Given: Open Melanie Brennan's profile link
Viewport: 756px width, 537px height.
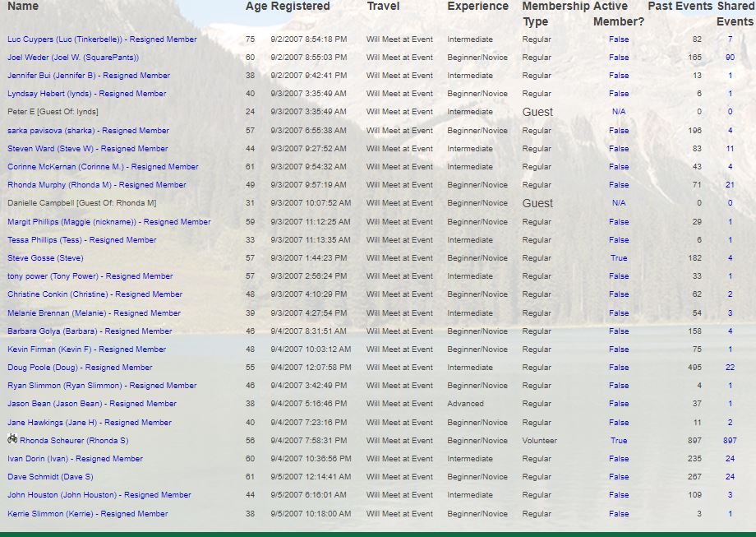Looking at the screenshot, I should (x=94, y=313).
